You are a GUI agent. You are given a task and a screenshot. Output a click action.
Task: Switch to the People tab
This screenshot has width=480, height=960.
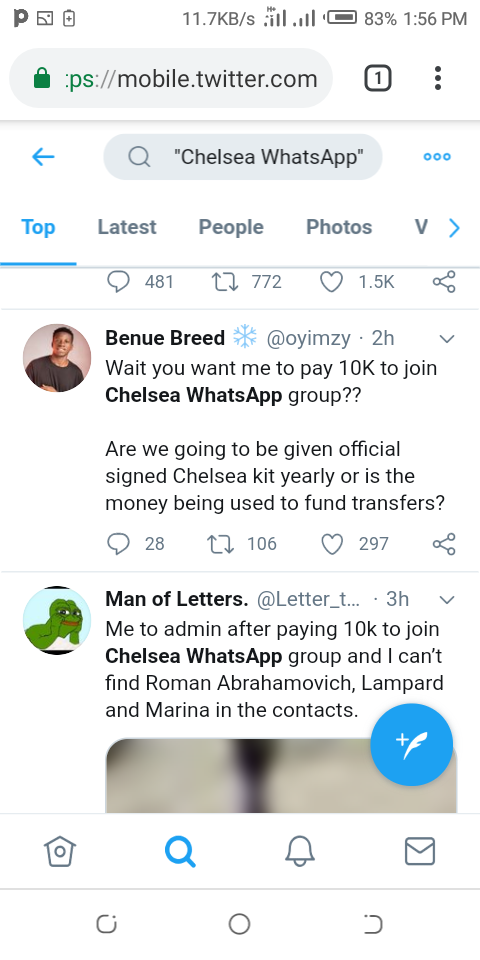point(231,227)
